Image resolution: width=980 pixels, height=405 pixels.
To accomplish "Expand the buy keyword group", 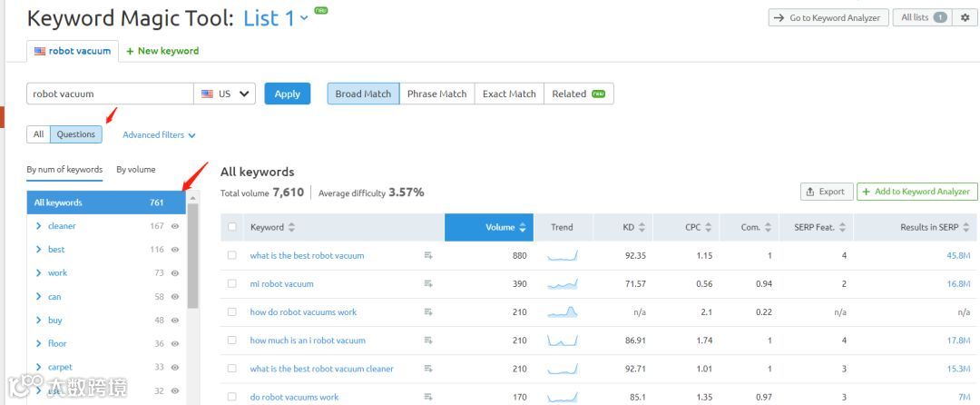I will click(x=39, y=320).
